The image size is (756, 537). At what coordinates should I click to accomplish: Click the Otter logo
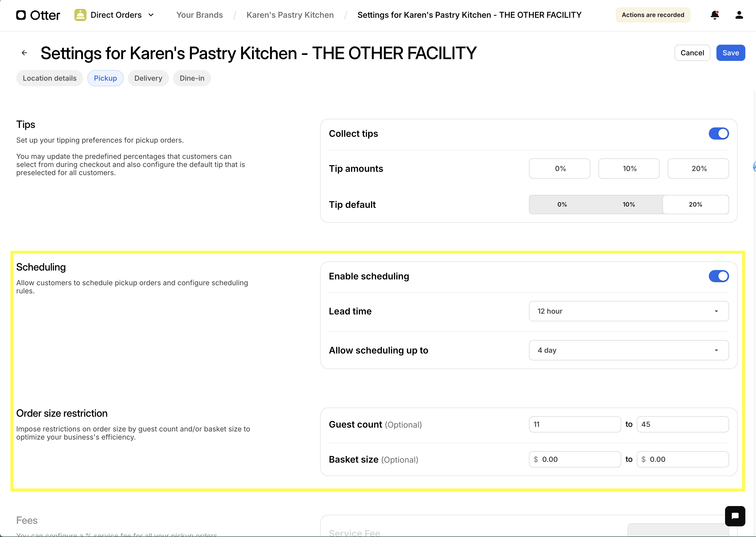pyautogui.click(x=38, y=15)
